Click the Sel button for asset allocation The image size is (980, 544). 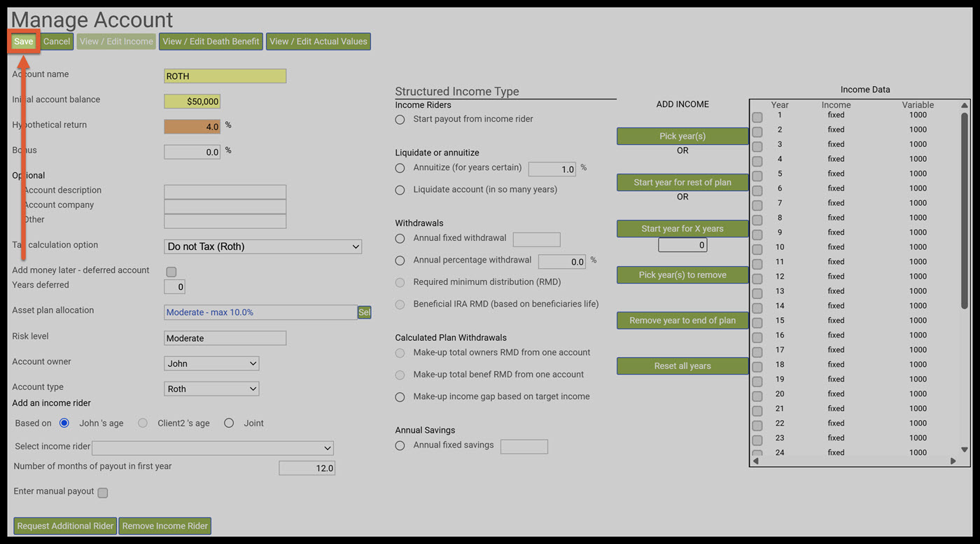coord(364,312)
